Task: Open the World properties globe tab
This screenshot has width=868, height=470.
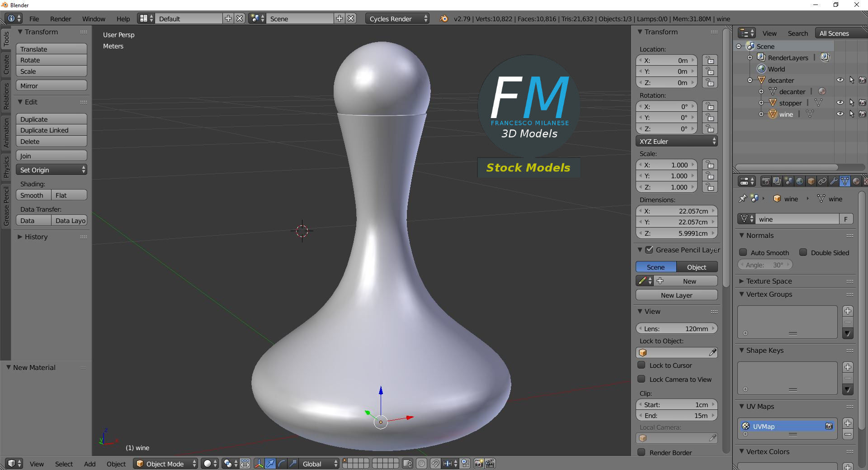Action: point(800,181)
